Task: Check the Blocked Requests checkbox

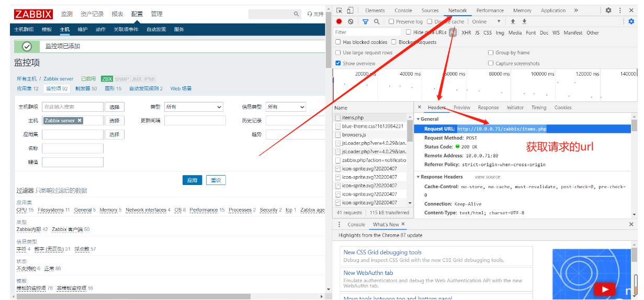Action: (x=394, y=42)
